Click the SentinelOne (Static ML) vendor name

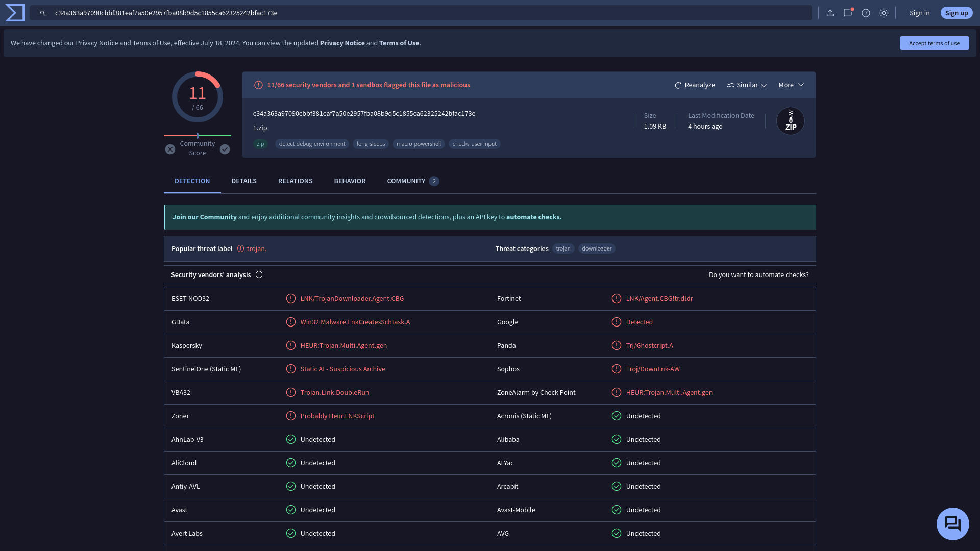(x=206, y=369)
